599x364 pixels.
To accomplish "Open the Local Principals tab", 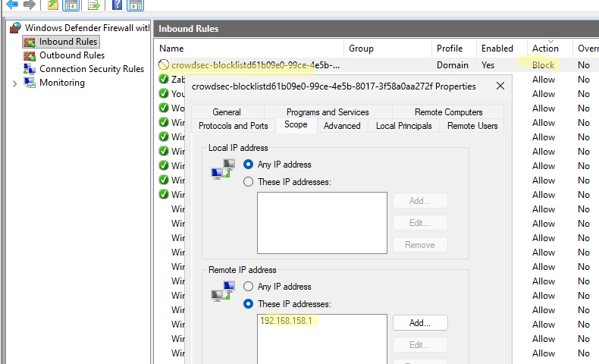I will click(x=404, y=126).
